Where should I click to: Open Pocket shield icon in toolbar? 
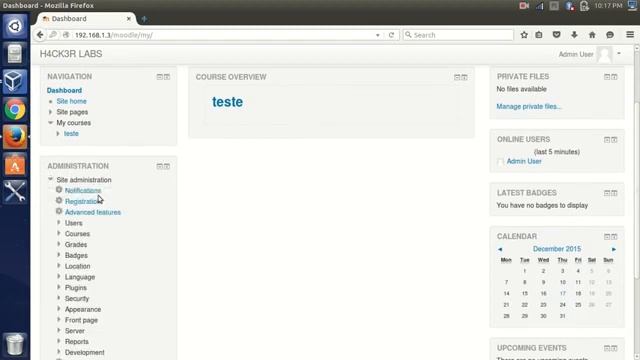pos(556,35)
